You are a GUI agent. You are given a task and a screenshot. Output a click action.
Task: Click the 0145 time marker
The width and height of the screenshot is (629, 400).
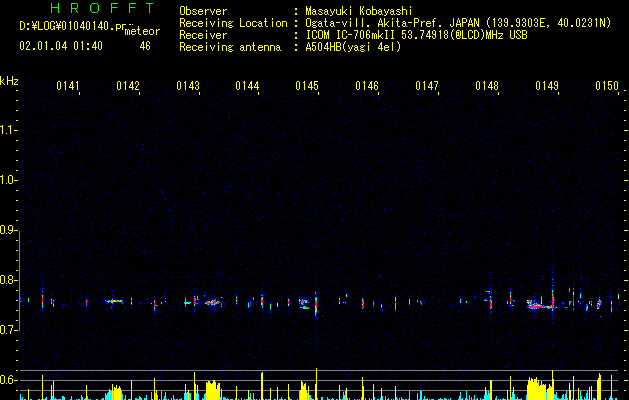[307, 86]
